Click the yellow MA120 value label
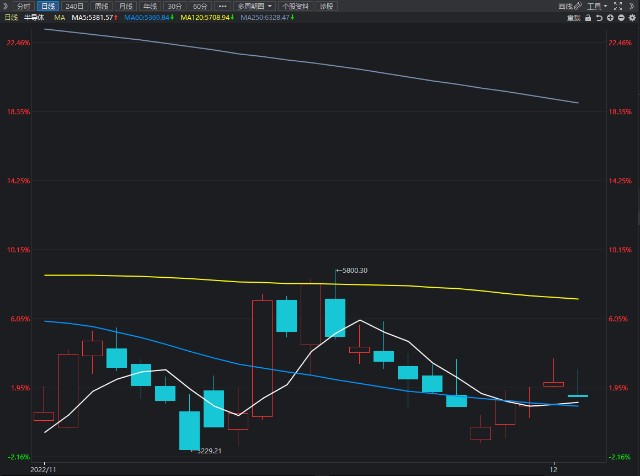This screenshot has height=476, width=640. pyautogui.click(x=207, y=18)
